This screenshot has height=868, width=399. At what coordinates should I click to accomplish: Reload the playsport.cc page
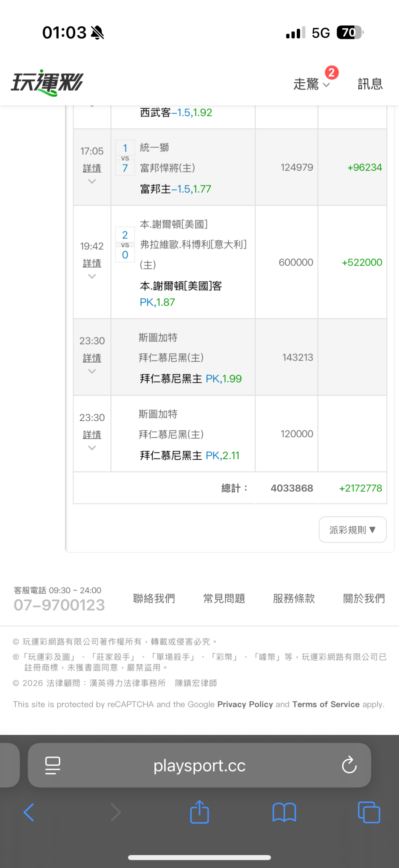(x=349, y=765)
